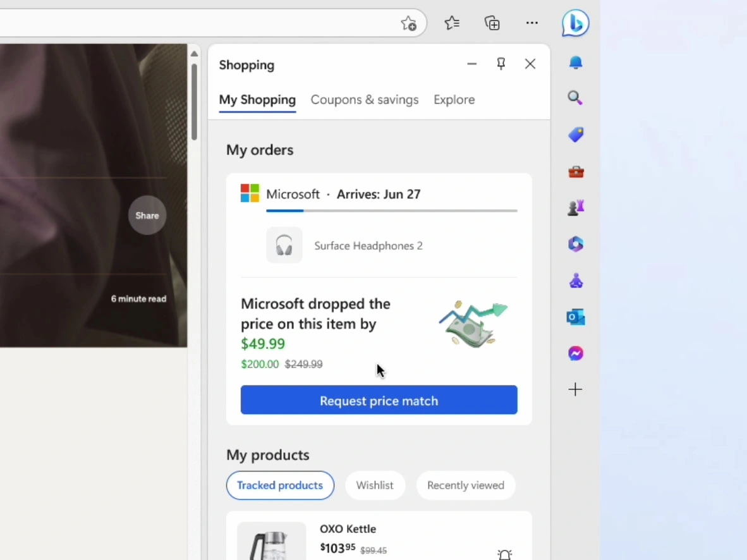The width and height of the screenshot is (747, 560).
Task: Open the OXO Kettle product title
Action: (x=348, y=529)
